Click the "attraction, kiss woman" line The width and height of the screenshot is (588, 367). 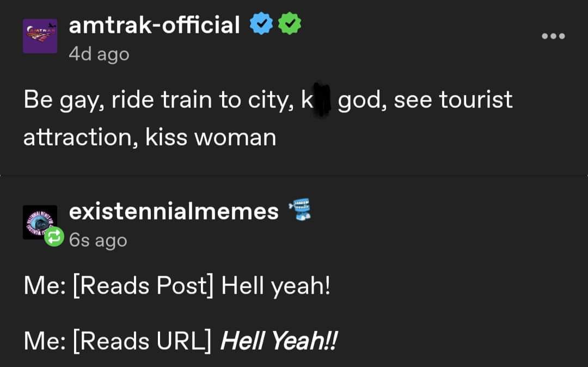click(150, 137)
